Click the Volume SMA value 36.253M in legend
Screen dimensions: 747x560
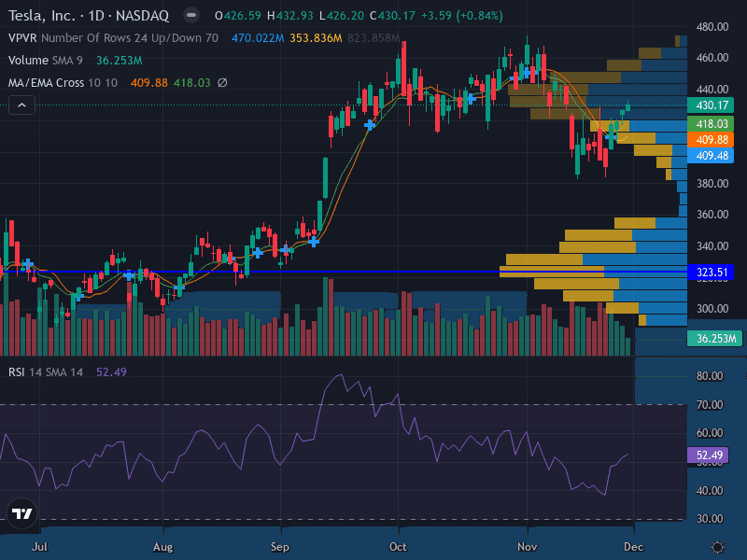pos(120,61)
